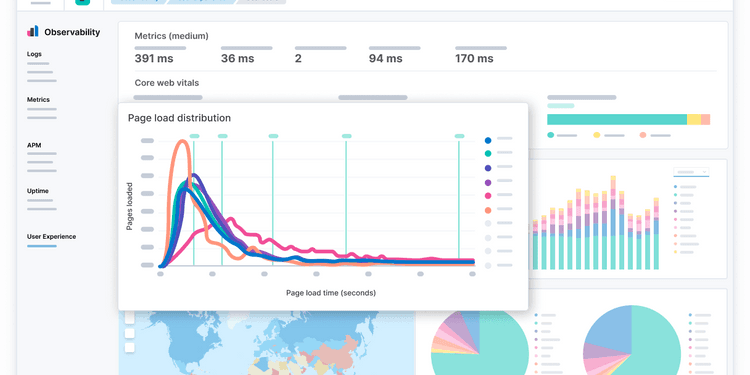Click the teal app icon in top bar
Image resolution: width=750 pixels, height=375 pixels.
(82, 2)
